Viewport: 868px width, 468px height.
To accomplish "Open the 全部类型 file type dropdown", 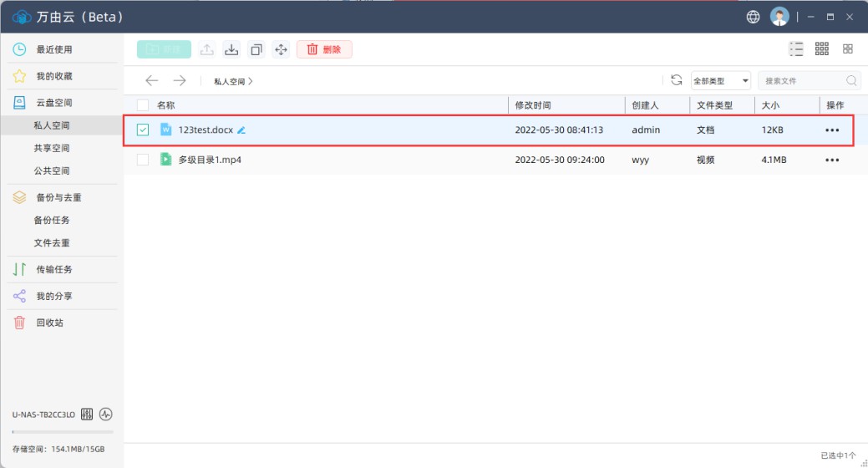I will pos(721,81).
